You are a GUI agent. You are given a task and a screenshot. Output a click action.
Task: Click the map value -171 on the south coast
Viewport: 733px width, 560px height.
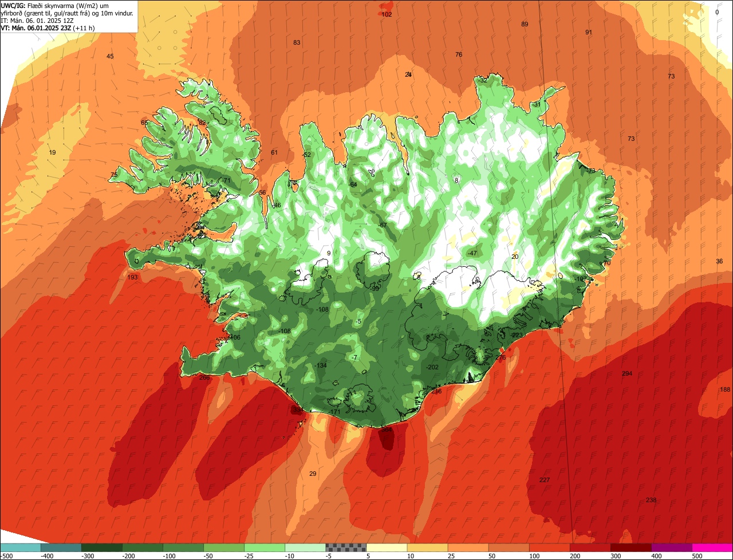[x=335, y=412]
